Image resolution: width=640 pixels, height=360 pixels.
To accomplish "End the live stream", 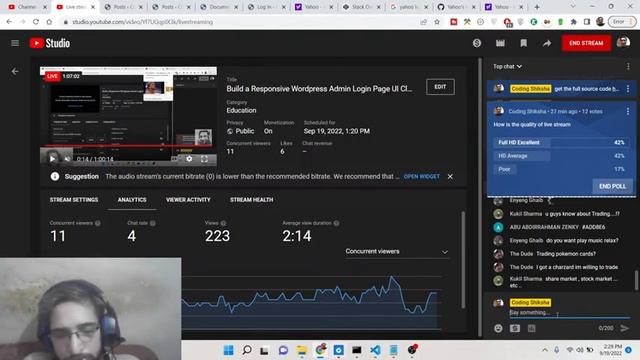I will [x=586, y=43].
